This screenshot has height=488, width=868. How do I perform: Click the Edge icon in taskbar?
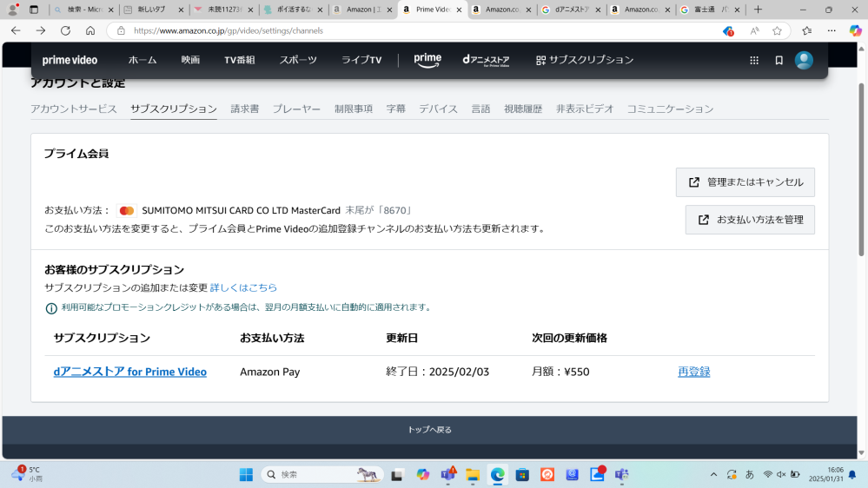pyautogui.click(x=497, y=475)
